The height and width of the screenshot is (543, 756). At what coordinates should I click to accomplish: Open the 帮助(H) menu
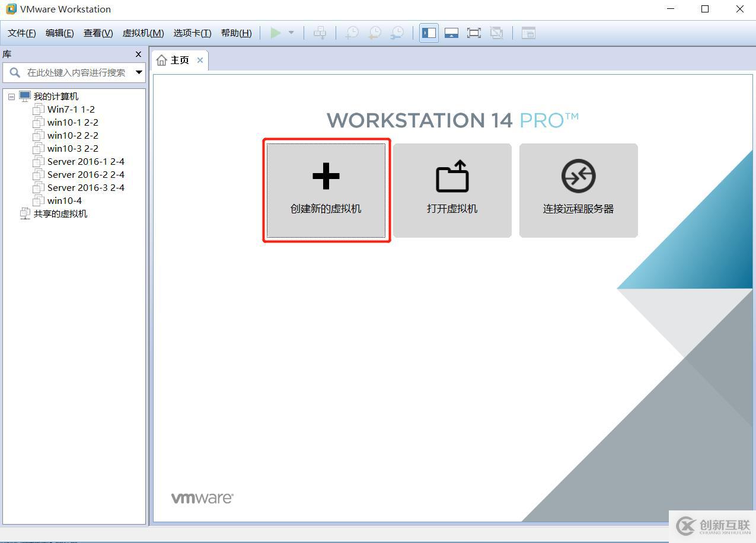[x=236, y=33]
